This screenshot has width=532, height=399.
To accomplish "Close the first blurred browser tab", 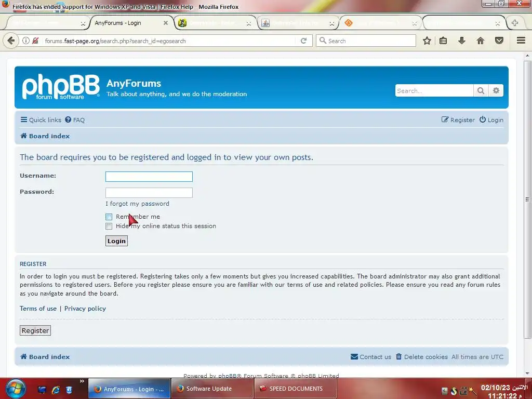I will coord(83,23).
